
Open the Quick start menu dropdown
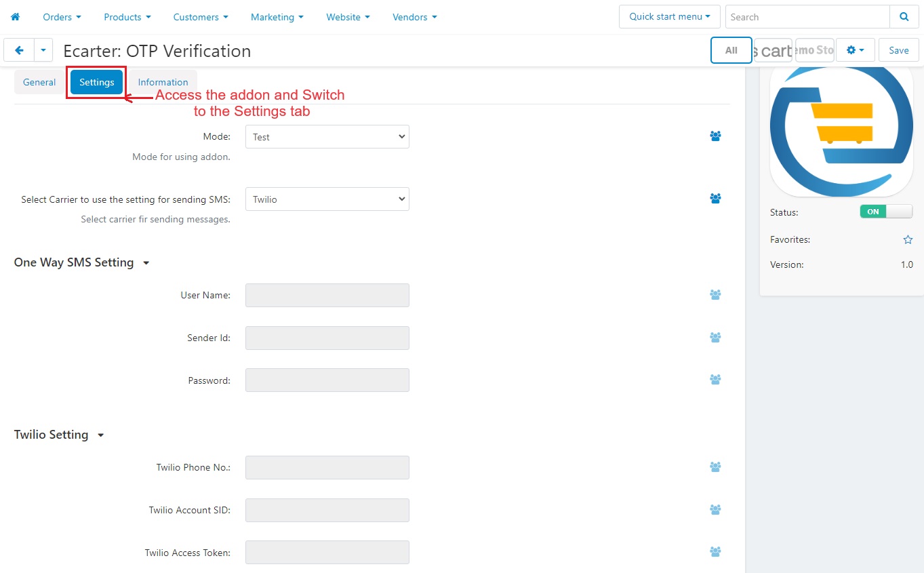pos(669,16)
